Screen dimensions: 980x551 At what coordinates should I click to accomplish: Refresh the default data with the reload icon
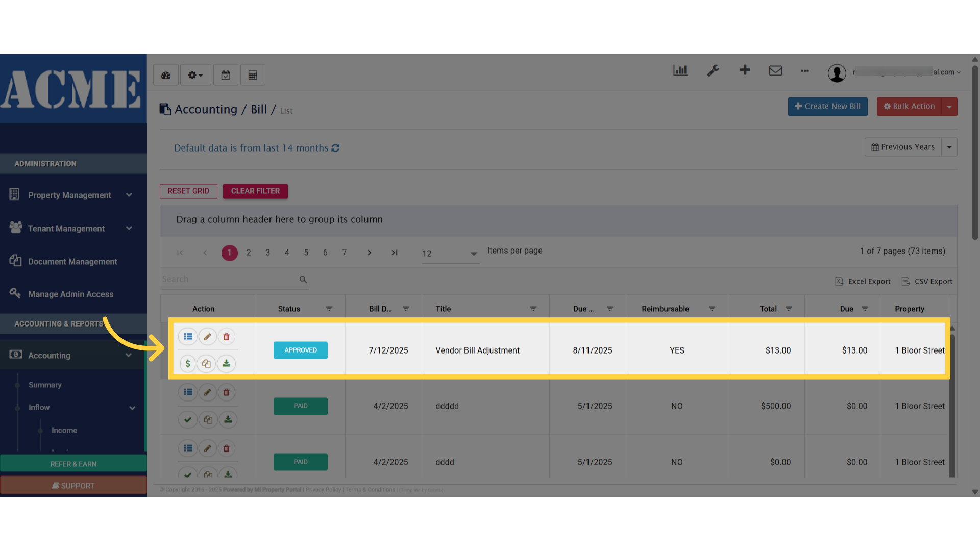click(x=335, y=148)
